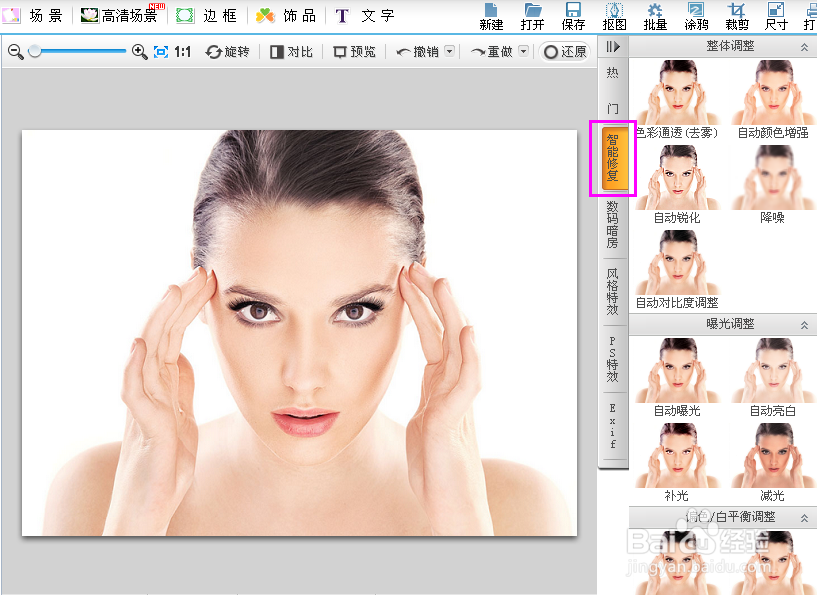The image size is (817, 595).
Task: Click the 旋转 rotate button
Action: click(227, 52)
